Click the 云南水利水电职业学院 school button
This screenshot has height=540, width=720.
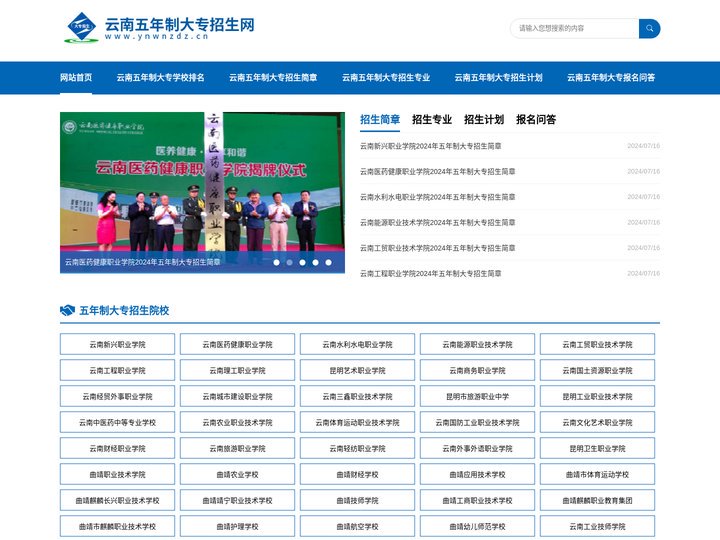[x=357, y=344]
